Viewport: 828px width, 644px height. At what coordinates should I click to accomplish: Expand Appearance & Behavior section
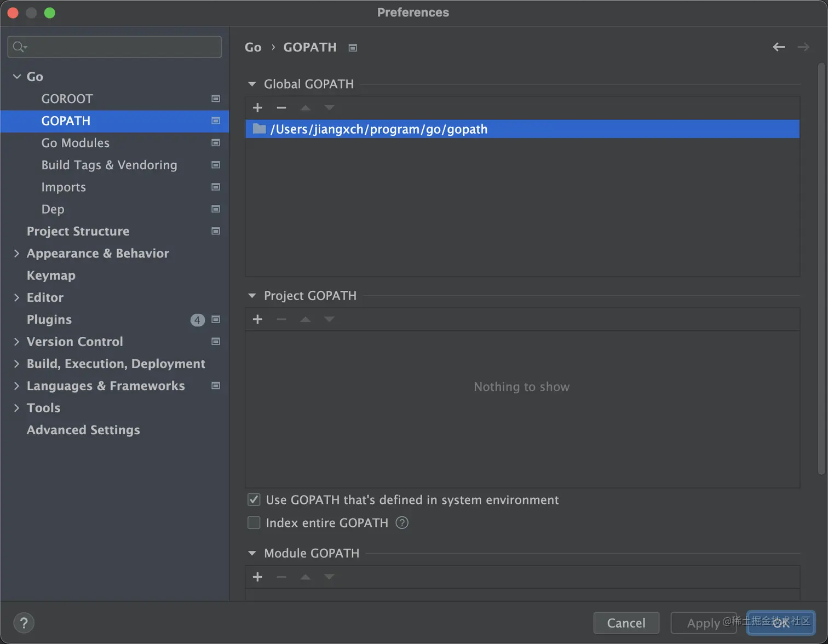point(16,253)
